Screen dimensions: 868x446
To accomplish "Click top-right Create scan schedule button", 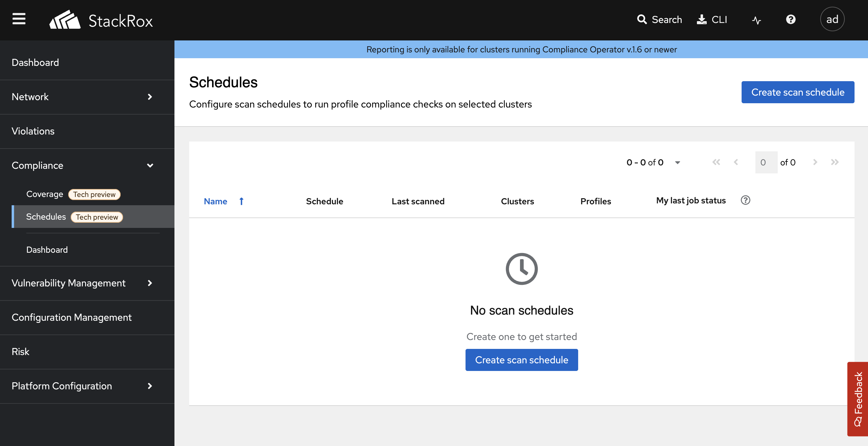I will pyautogui.click(x=798, y=92).
